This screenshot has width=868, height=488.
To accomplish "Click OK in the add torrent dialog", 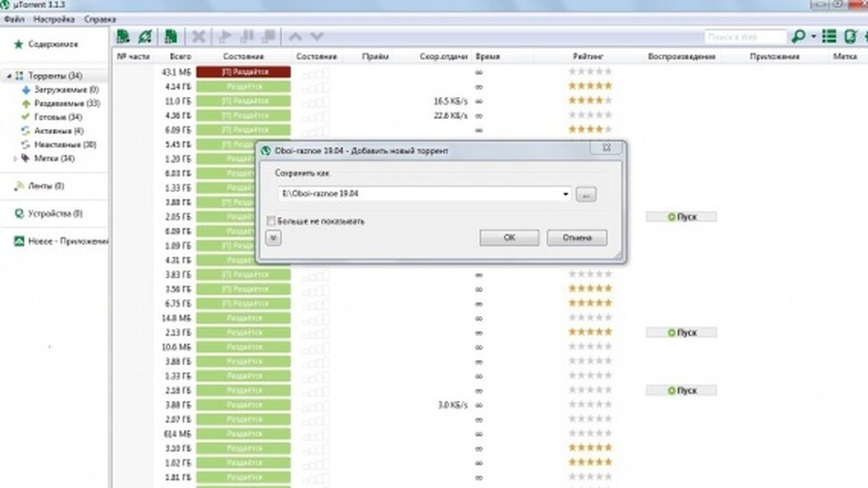I will click(x=509, y=238).
